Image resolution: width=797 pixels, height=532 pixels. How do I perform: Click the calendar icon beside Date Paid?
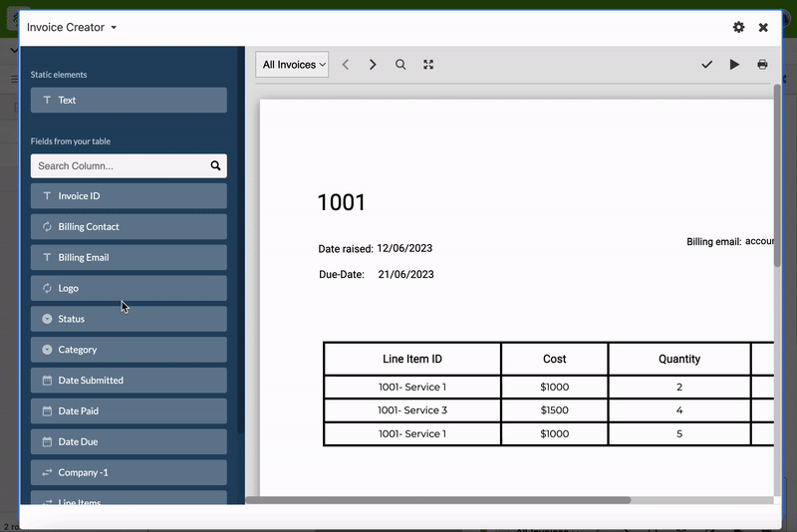47,411
